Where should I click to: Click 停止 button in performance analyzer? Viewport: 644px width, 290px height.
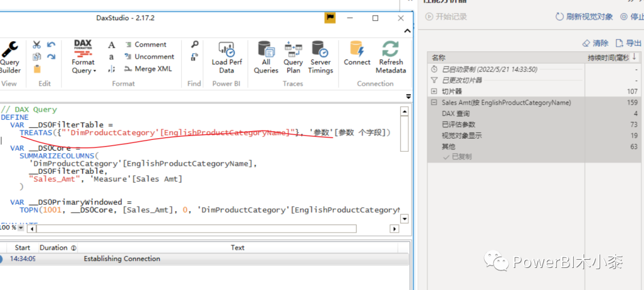click(632, 17)
